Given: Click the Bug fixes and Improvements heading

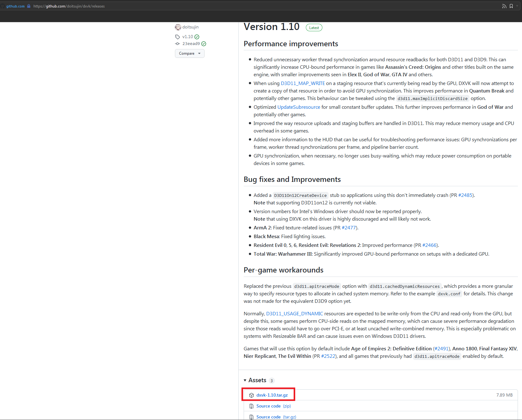Looking at the screenshot, I should (x=292, y=179).
